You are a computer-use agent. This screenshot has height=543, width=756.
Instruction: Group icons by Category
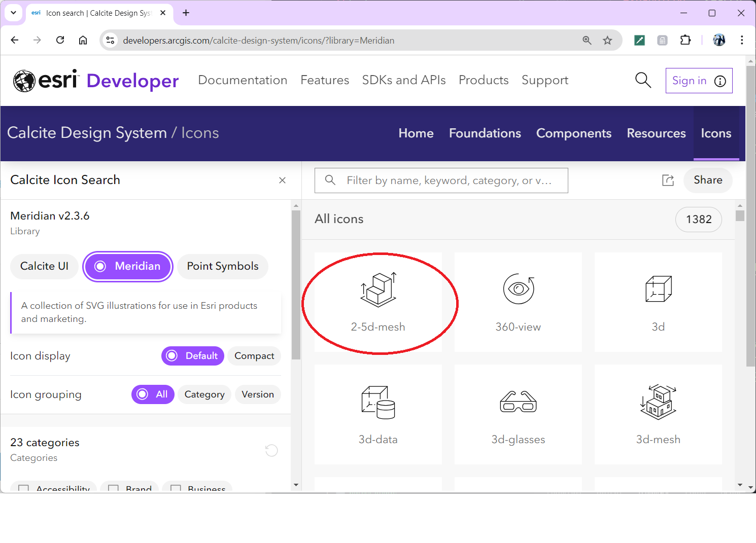coord(204,394)
